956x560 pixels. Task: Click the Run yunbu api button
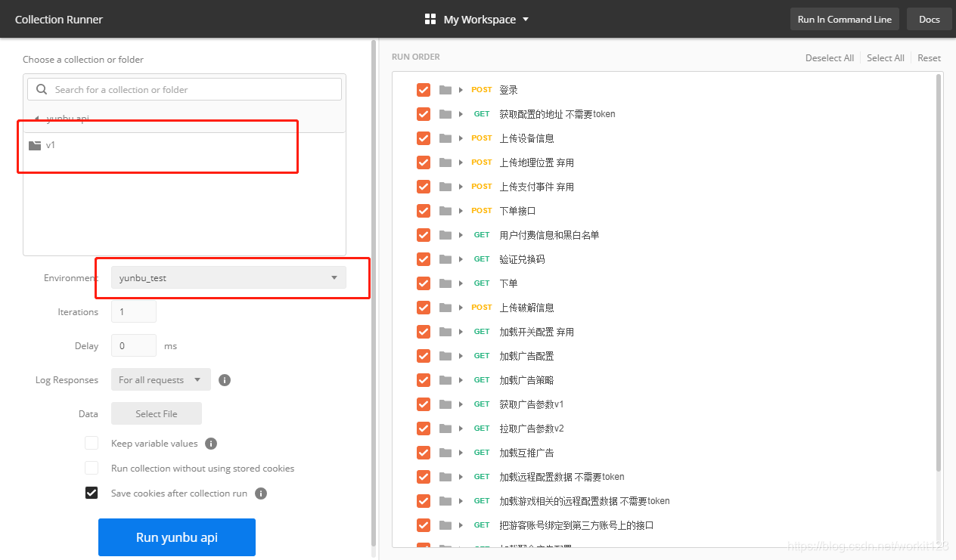177,537
